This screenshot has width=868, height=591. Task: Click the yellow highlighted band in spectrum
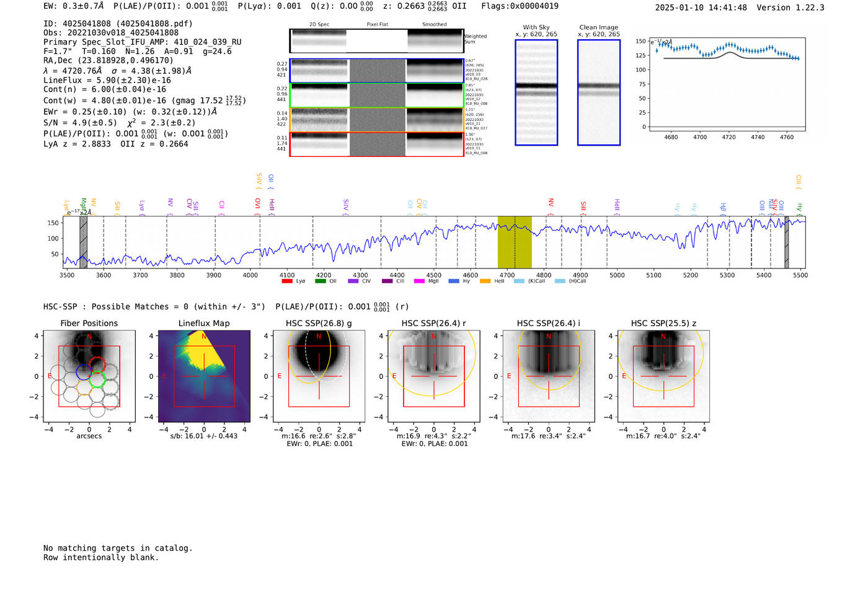515,242
